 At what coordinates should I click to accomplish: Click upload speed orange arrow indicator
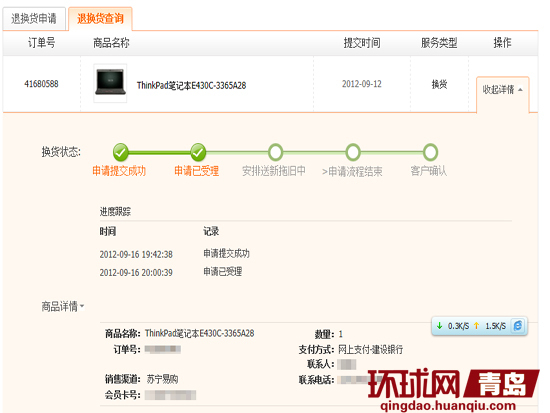coord(476,326)
